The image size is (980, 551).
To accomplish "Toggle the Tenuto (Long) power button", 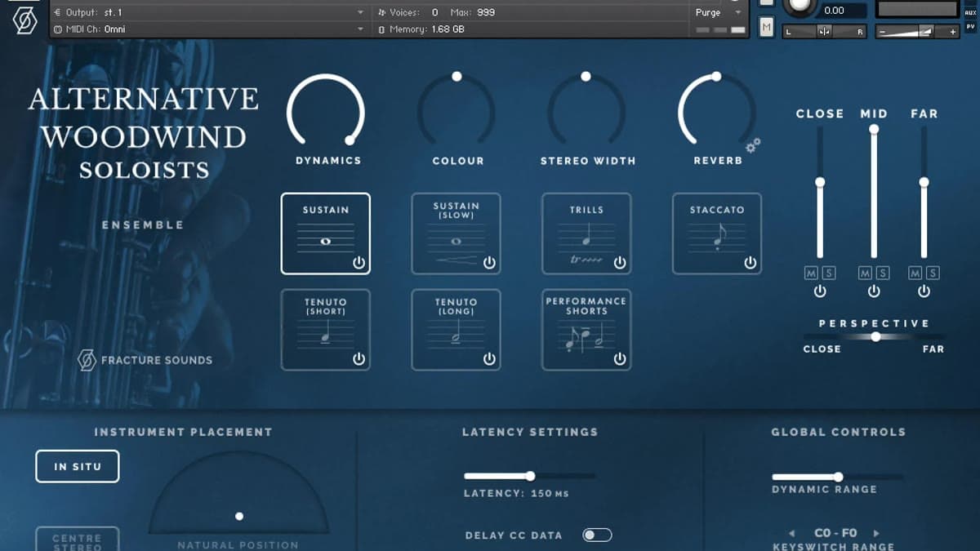I will pos(489,359).
